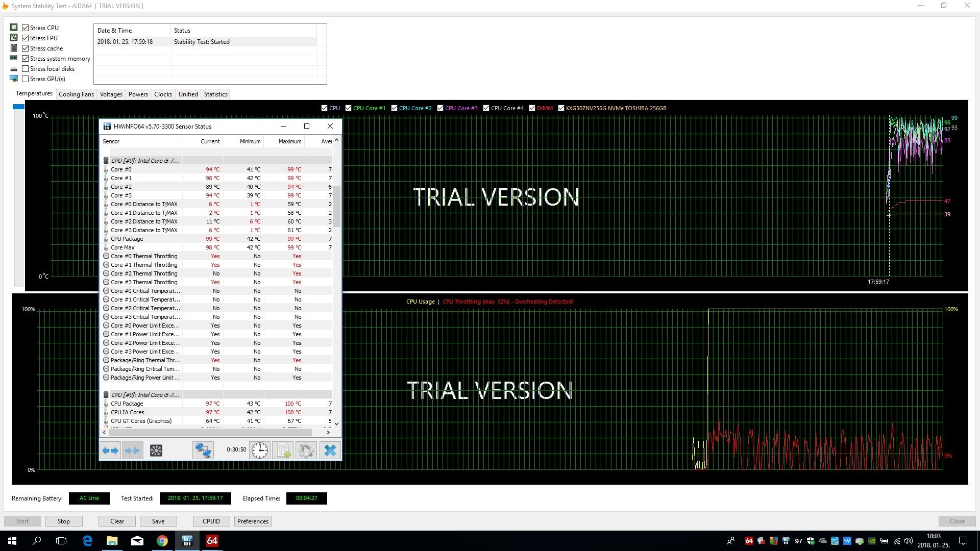
Task: Launch Google Chrome from the taskbar
Action: tap(162, 541)
